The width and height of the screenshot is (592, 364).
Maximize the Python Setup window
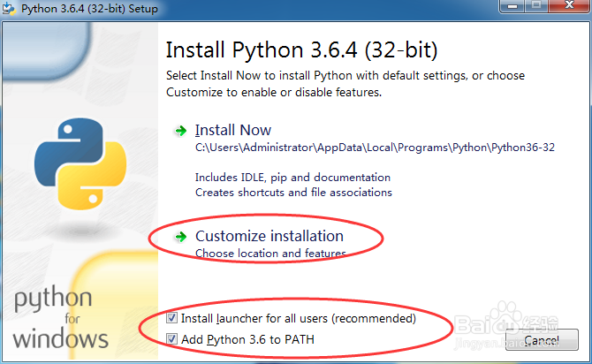pos(537,7)
